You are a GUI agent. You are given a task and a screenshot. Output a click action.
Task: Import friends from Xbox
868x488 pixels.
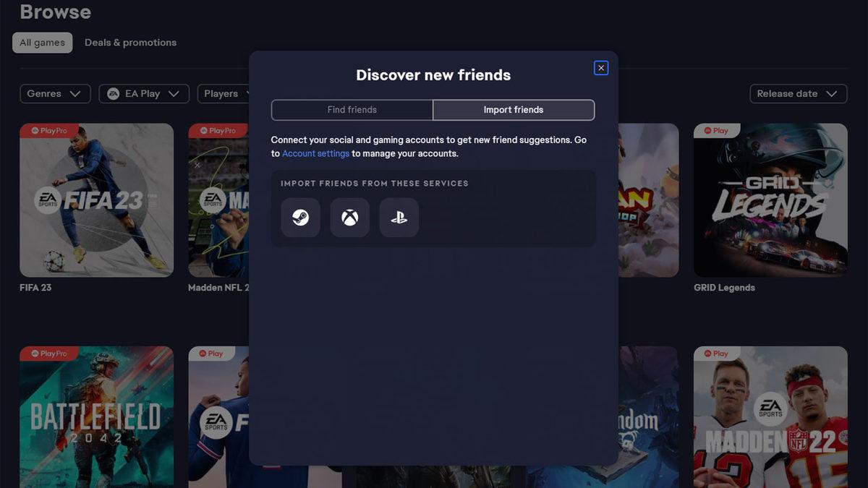coord(349,217)
